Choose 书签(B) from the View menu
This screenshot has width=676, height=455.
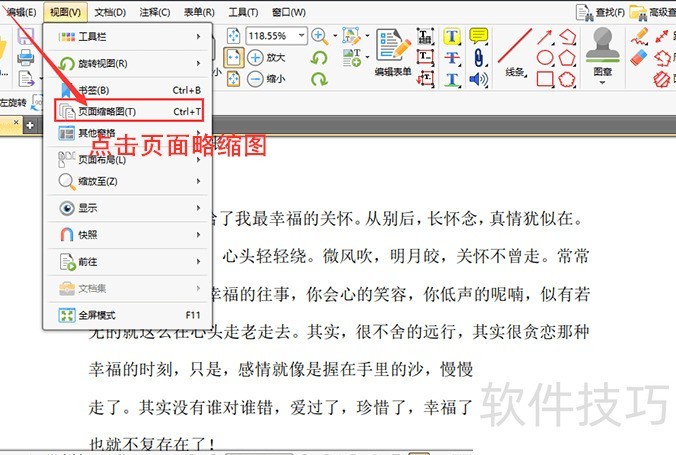pyautogui.click(x=128, y=90)
